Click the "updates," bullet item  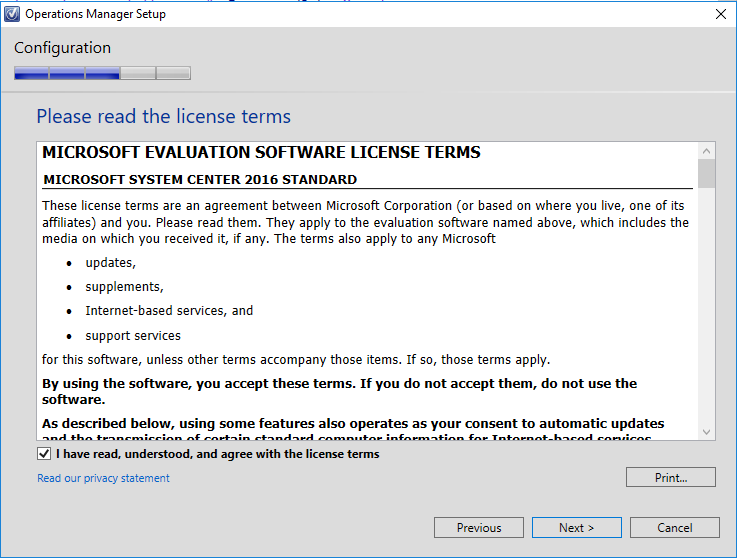click(x=110, y=263)
